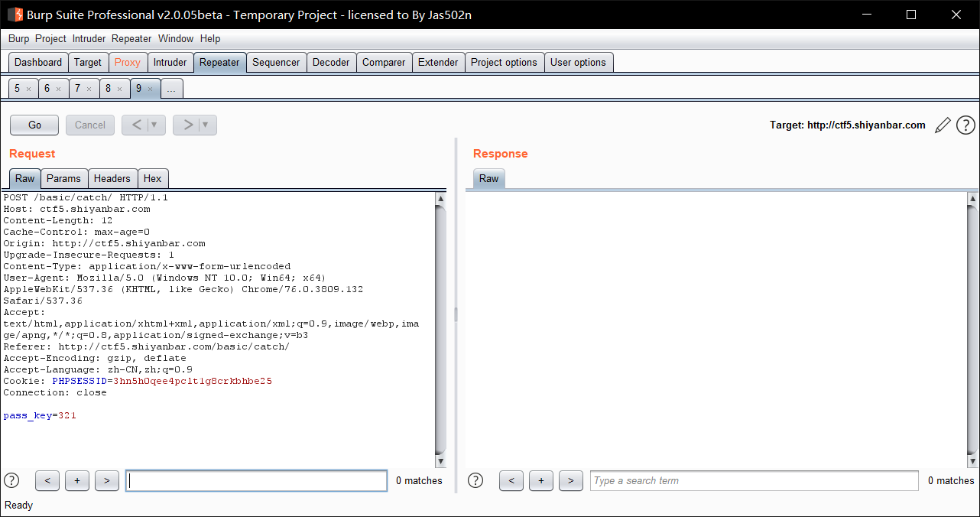Focus the response search term field
Image resolution: width=980 pixels, height=517 pixels.
tap(754, 480)
